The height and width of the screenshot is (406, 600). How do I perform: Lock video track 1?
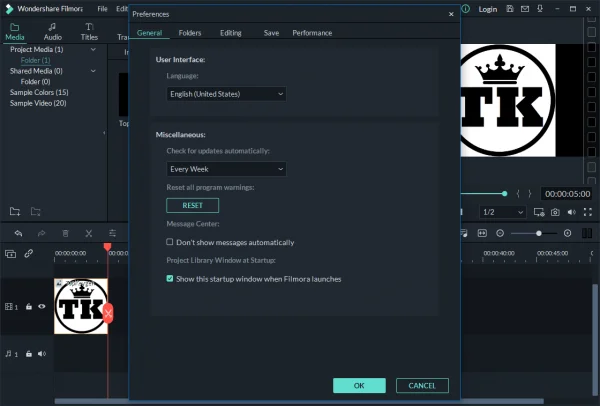[x=29, y=307]
